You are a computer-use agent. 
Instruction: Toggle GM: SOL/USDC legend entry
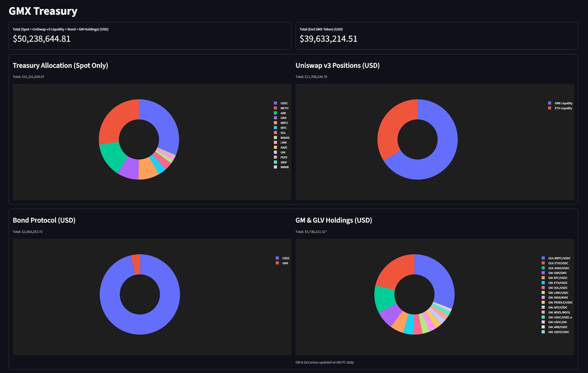555,288
